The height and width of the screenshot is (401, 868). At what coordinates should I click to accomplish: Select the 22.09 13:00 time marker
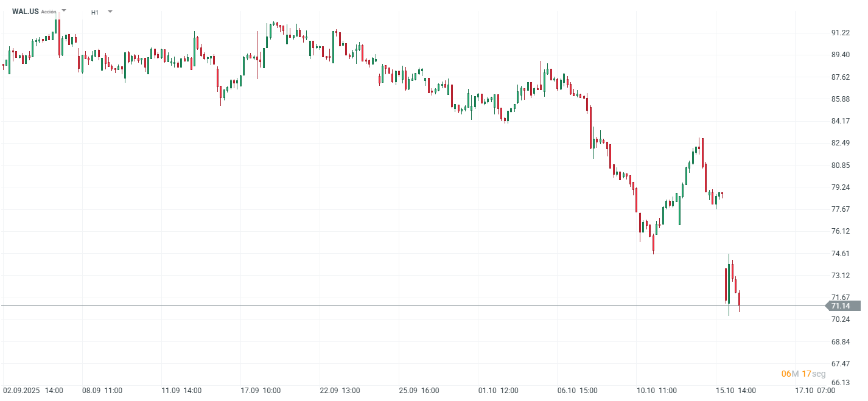(340, 391)
